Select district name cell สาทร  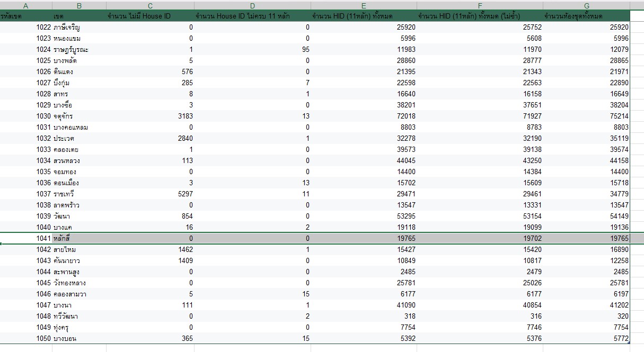(x=79, y=94)
